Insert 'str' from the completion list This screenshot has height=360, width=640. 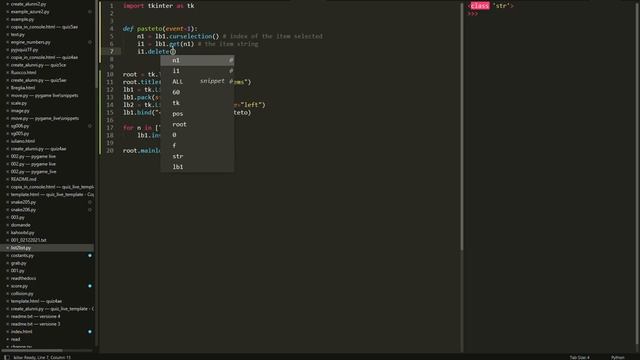point(197,156)
